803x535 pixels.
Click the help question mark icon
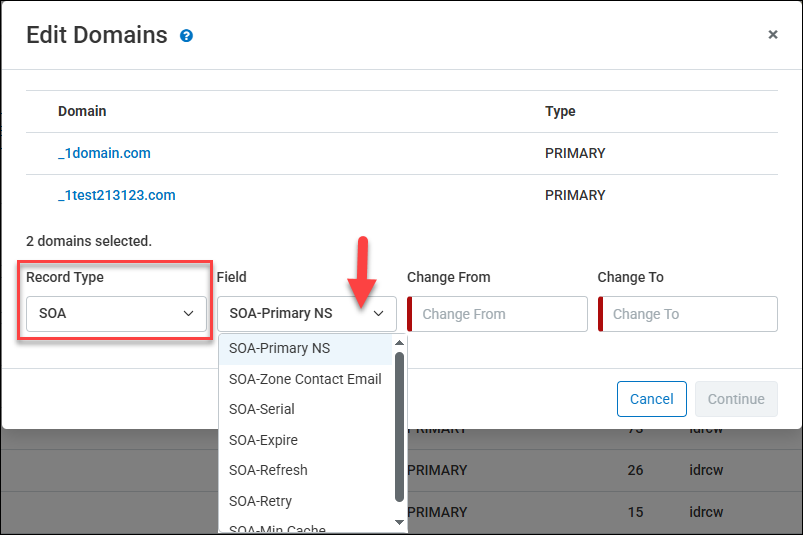tap(186, 36)
